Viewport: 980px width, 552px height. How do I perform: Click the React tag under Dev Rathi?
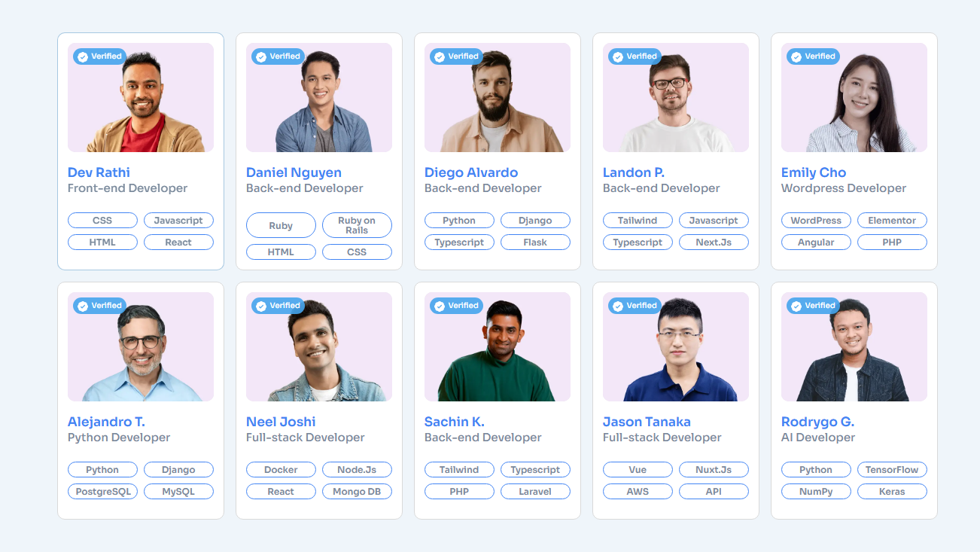(178, 242)
